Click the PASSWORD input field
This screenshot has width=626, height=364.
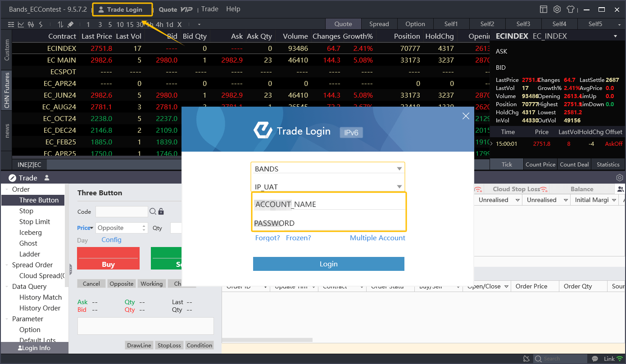[330, 223]
